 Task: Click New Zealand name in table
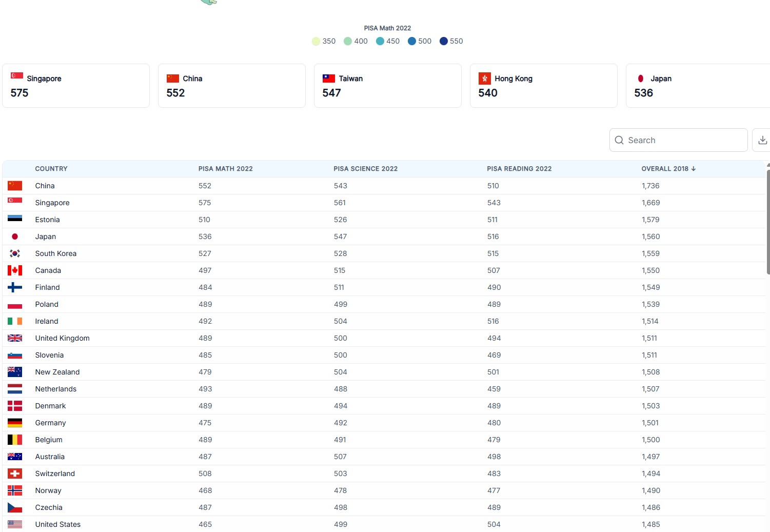click(x=57, y=372)
